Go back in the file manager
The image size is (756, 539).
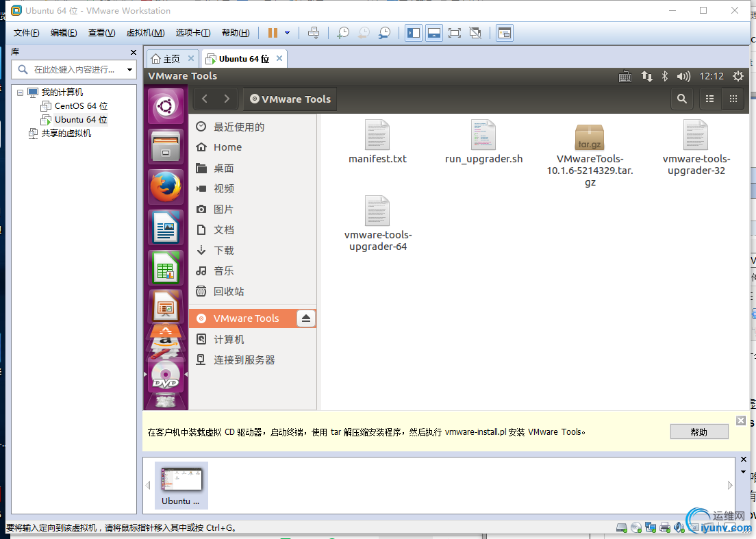(205, 99)
